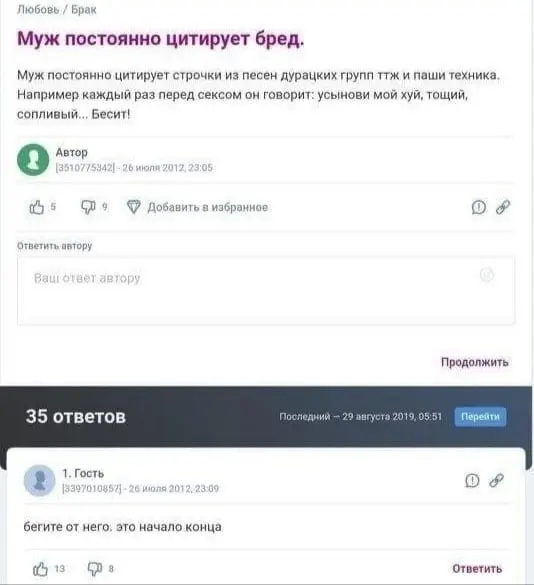Click the diamond favorites icon
534x585 pixels.
pyautogui.click(x=134, y=207)
